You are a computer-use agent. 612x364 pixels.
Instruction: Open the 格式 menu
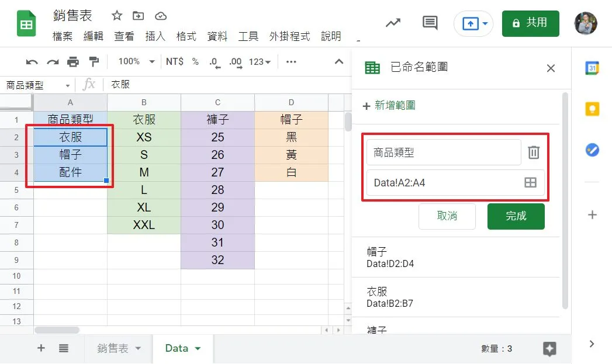point(186,36)
